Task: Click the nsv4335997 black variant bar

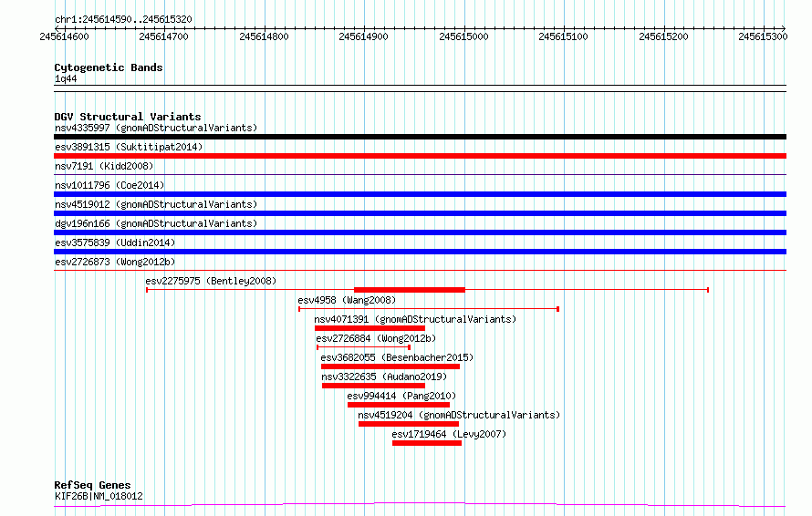Action: (x=420, y=137)
